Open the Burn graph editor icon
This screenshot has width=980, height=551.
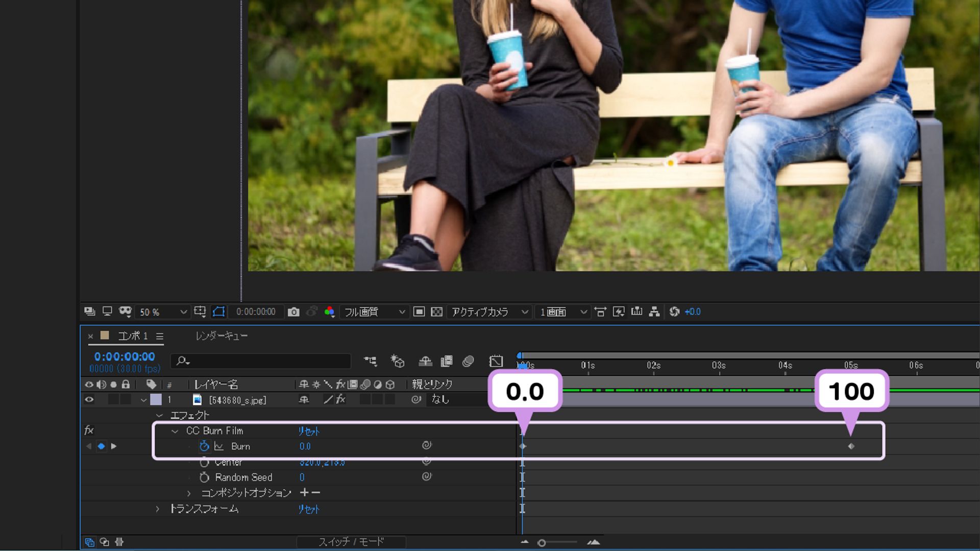(x=219, y=446)
